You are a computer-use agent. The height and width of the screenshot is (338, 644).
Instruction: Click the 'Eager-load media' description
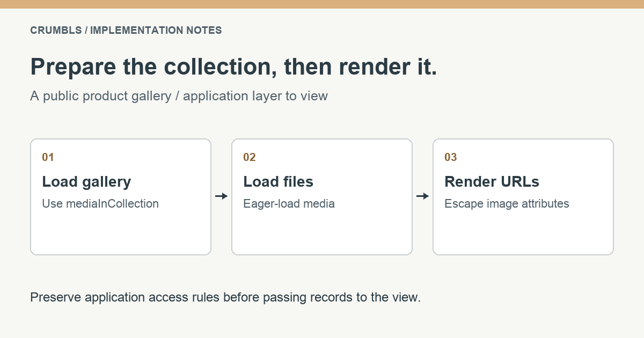point(289,204)
